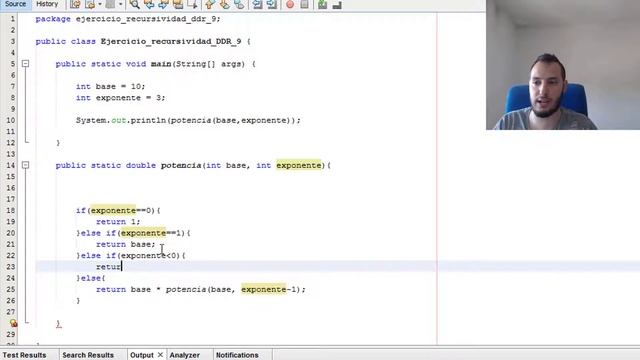
Task: Click line number 23 in the gutter
Action: click(11, 267)
